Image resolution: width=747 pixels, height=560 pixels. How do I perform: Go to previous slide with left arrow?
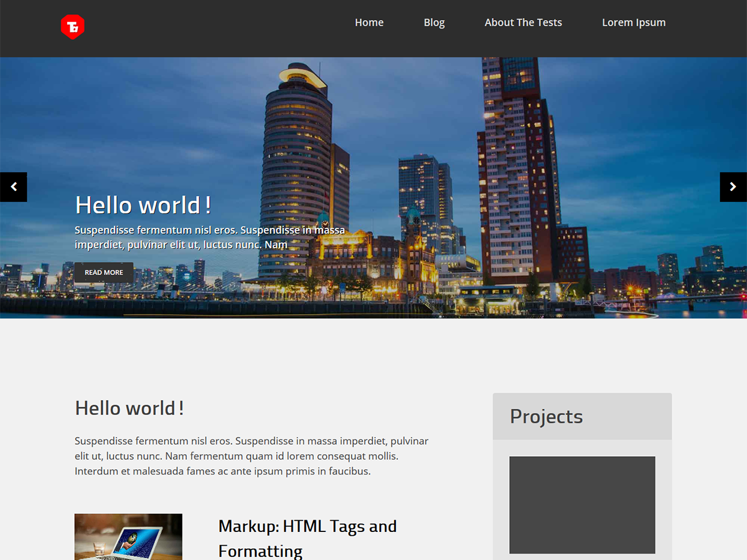click(x=14, y=187)
